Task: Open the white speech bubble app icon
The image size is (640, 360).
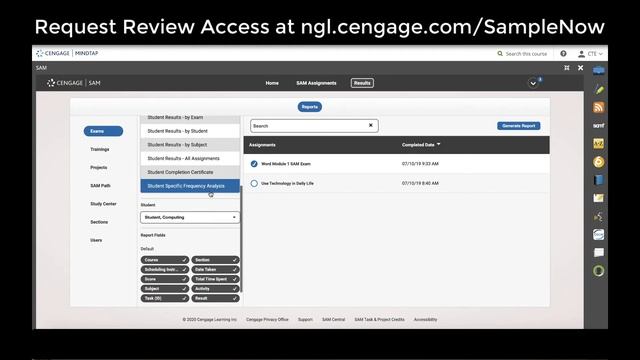Action: 599,252
